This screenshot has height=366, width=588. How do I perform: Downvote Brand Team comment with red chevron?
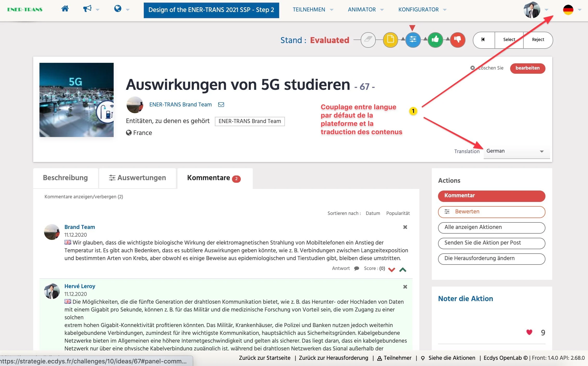[x=392, y=269]
